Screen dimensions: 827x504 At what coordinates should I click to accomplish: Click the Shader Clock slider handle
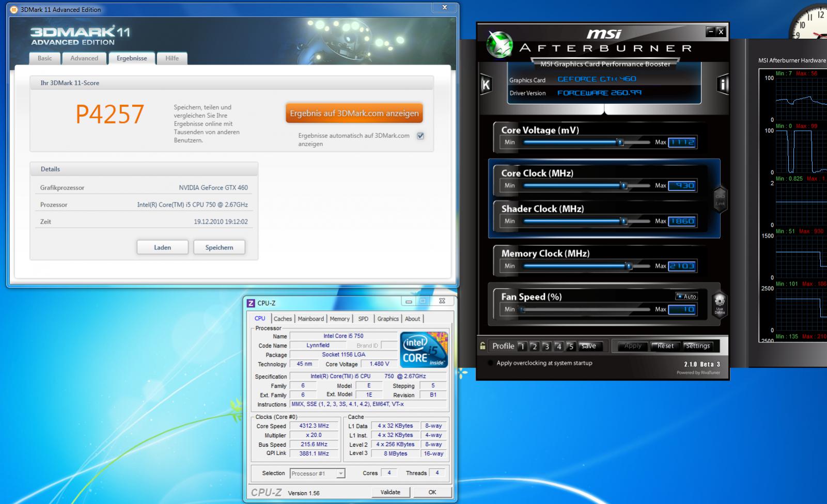624,221
